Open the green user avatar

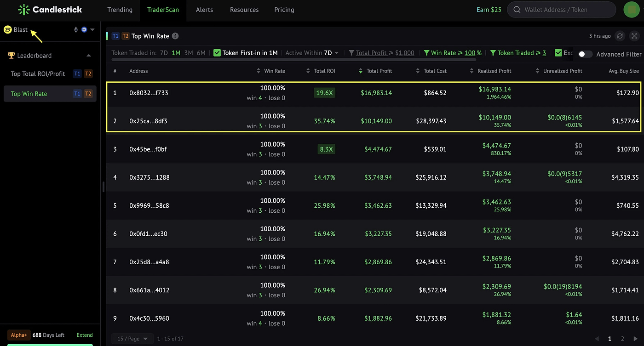pyautogui.click(x=631, y=10)
